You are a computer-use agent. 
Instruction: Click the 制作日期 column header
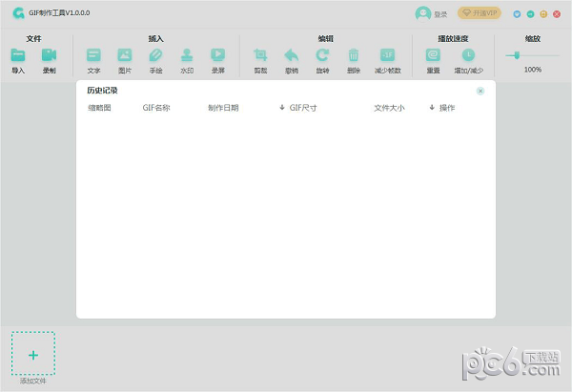[223, 108]
